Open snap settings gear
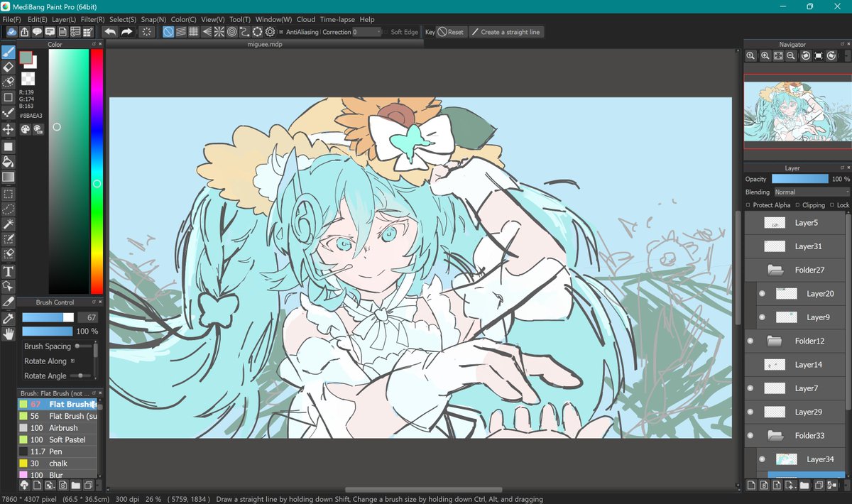The height and width of the screenshot is (504, 852). (270, 32)
